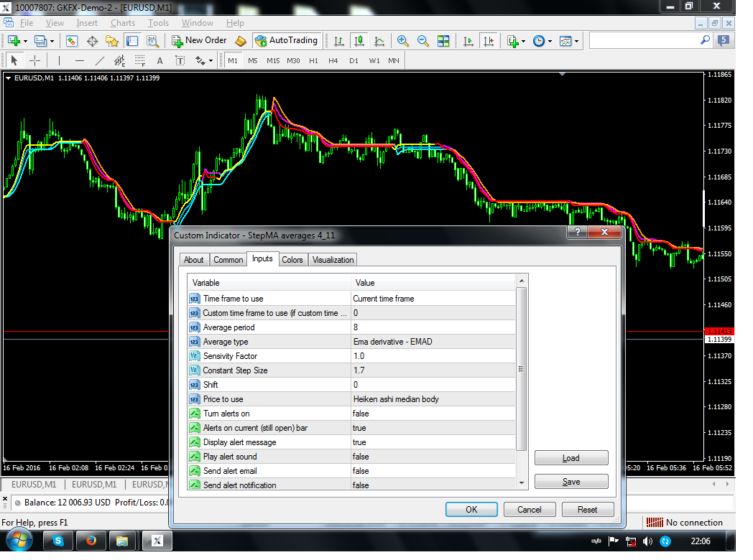This screenshot has width=753, height=560.
Task: Edit the Average period value 8
Action: (433, 327)
